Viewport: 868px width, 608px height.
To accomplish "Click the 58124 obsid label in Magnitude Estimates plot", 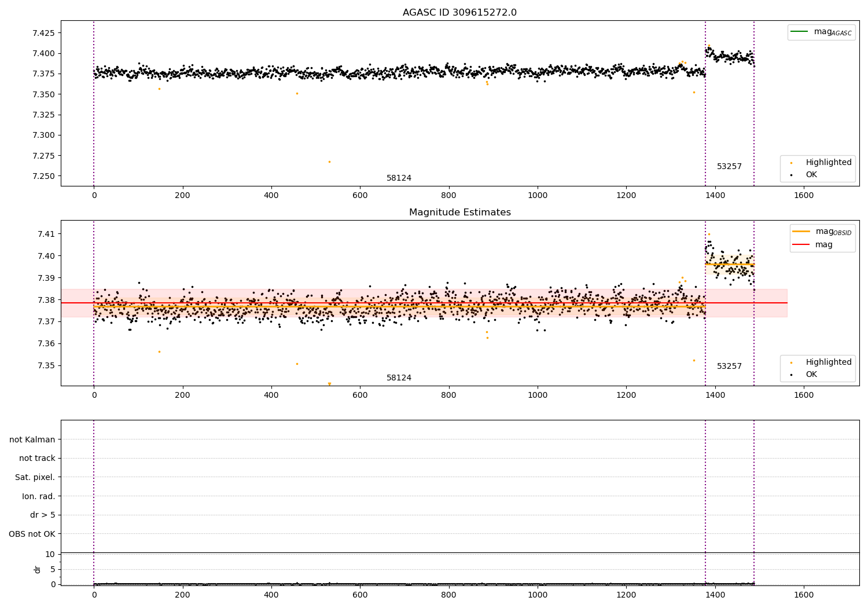I will (399, 378).
